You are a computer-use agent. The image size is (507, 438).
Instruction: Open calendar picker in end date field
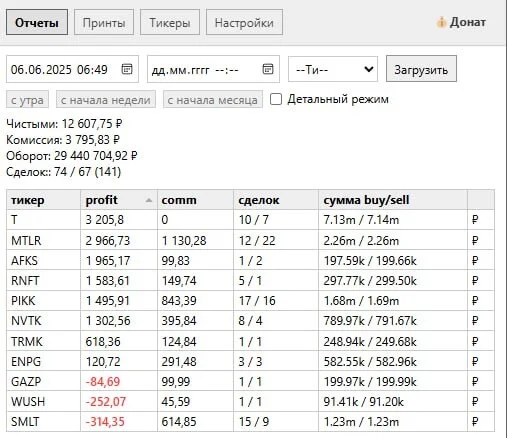[268, 69]
